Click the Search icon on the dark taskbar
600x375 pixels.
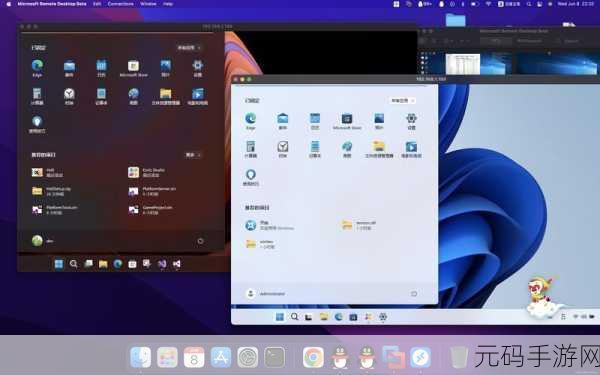coord(73,264)
